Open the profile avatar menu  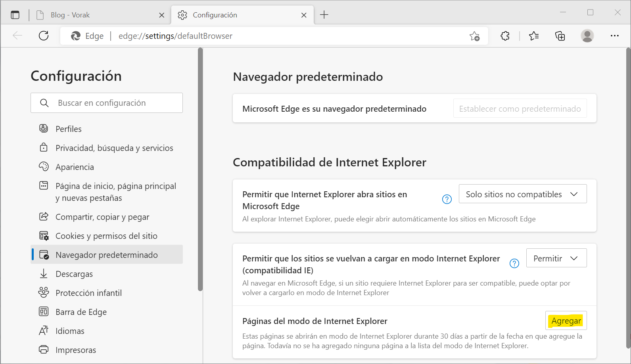[587, 36]
